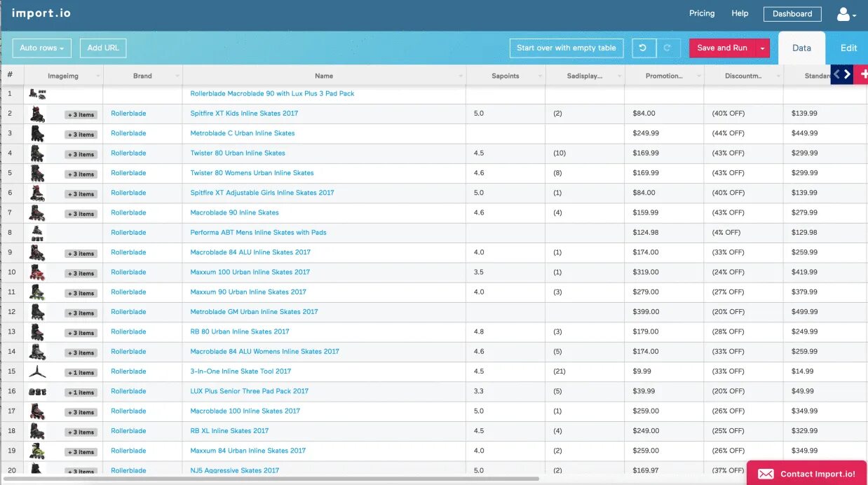This screenshot has height=485, width=868.
Task: Open Rollerblade Macroblade 90 with LUX Plus link
Action: [272, 94]
